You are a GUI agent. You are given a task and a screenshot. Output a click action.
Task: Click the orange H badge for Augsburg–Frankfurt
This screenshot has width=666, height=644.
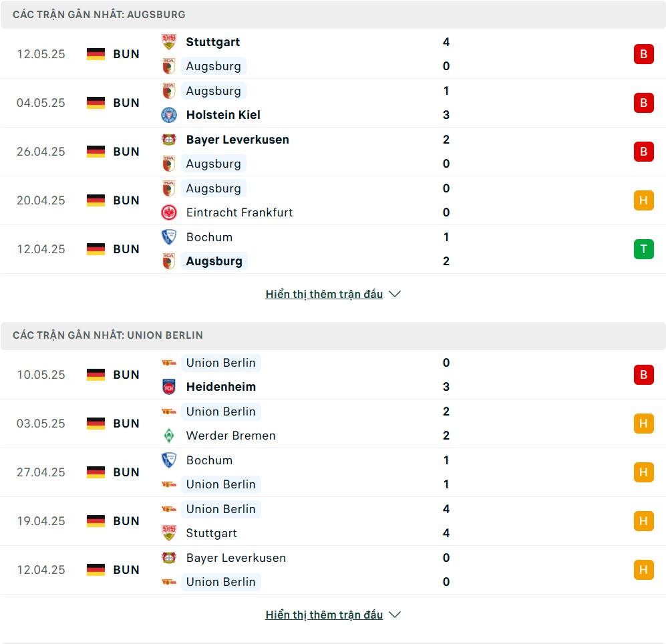click(643, 200)
